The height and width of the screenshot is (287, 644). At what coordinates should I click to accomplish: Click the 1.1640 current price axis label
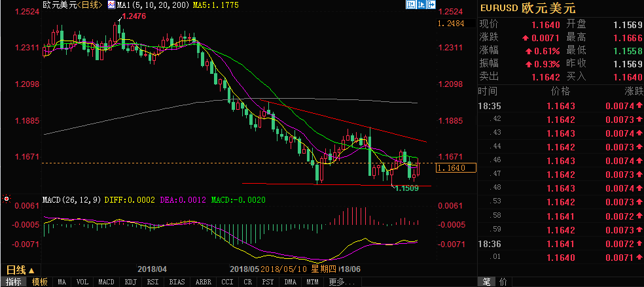[x=450, y=168]
